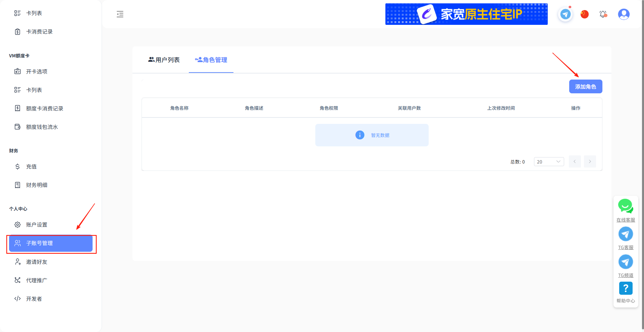This screenshot has height=332, width=644.
Task: Open the user avatar menu
Action: tap(624, 14)
